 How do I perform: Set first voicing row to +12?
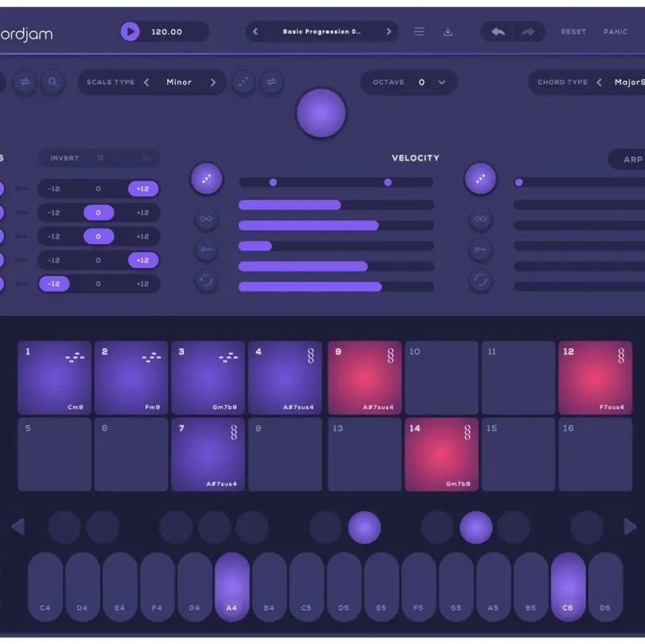(x=142, y=188)
